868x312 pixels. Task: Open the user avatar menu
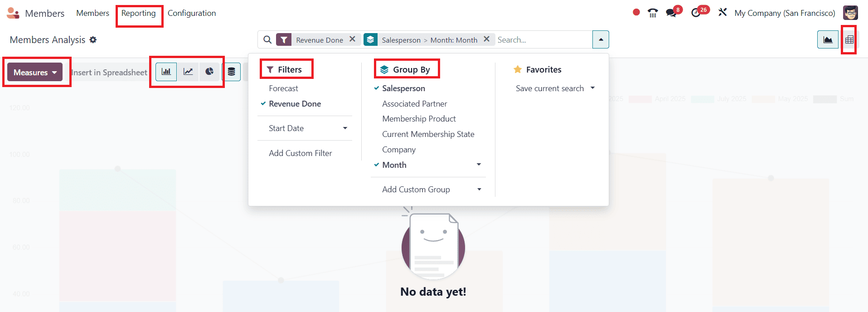(x=850, y=13)
